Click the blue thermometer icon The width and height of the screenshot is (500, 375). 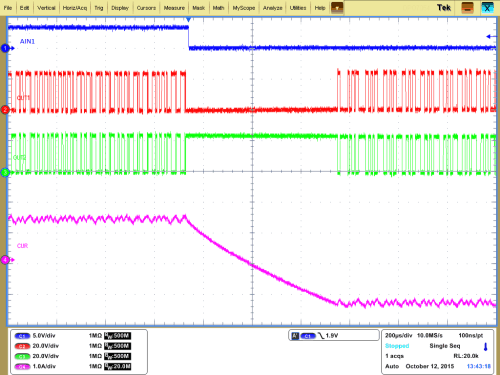coord(486,347)
